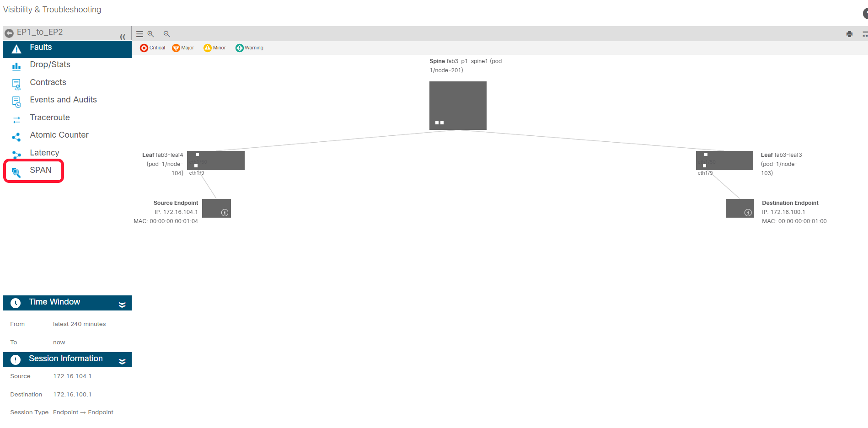Toggle the Major fault severity filter

(183, 48)
